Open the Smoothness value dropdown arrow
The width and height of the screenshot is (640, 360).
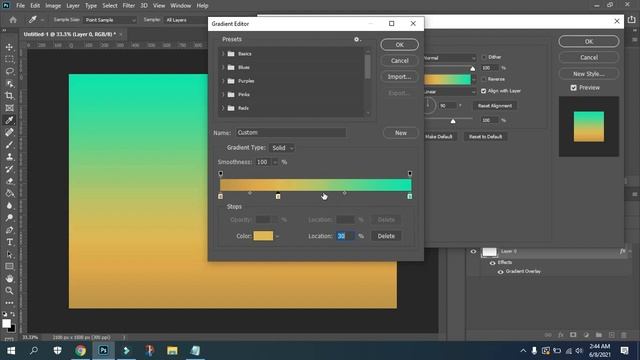coord(275,162)
